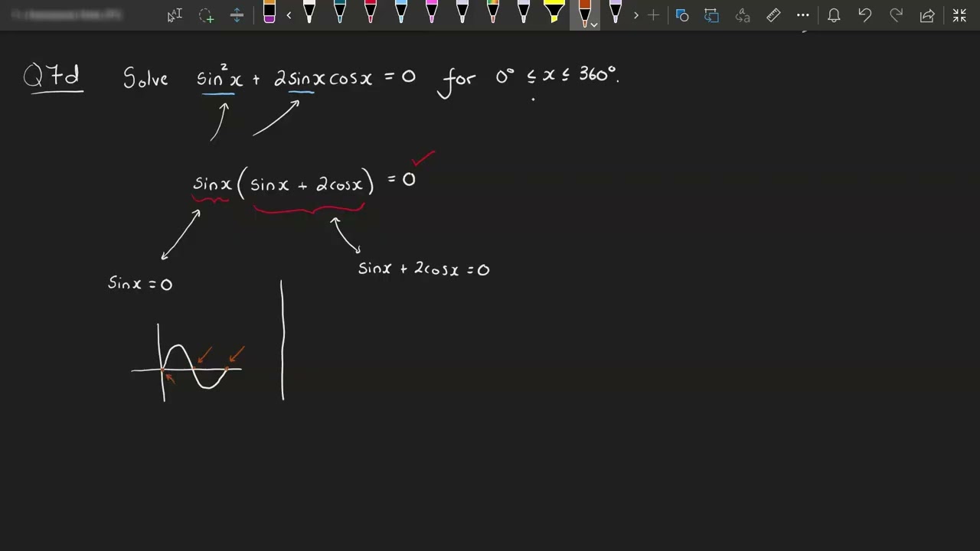This screenshot has width=980, height=551.
Task: Open the orange pen options dropdown
Action: pyautogui.click(x=593, y=25)
